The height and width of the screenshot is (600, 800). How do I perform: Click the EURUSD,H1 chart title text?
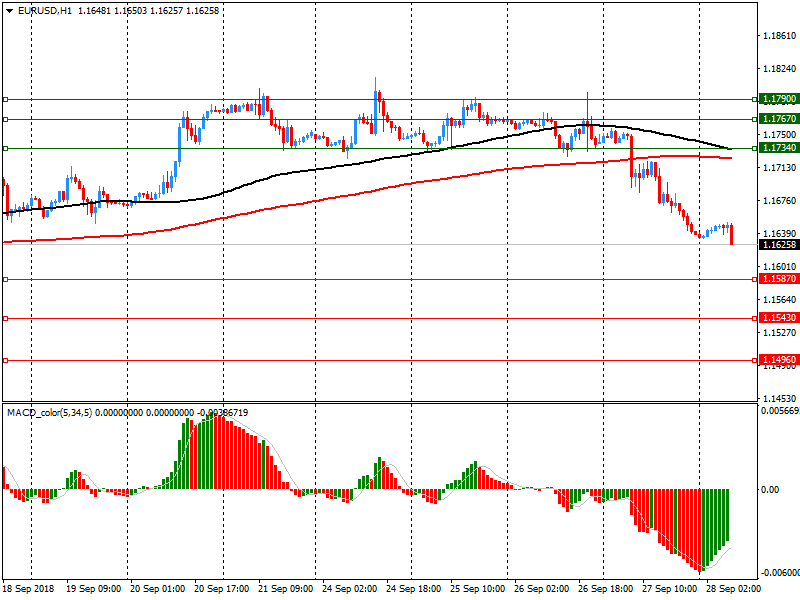45,11
